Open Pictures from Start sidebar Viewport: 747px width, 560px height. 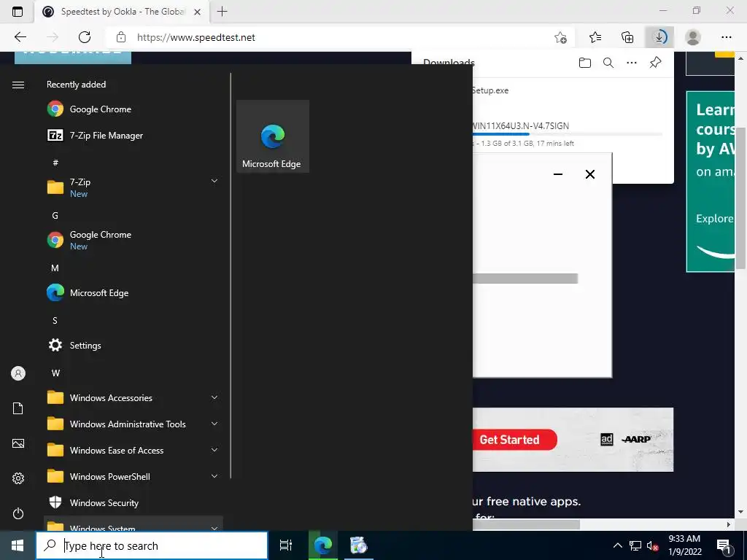pos(18,443)
